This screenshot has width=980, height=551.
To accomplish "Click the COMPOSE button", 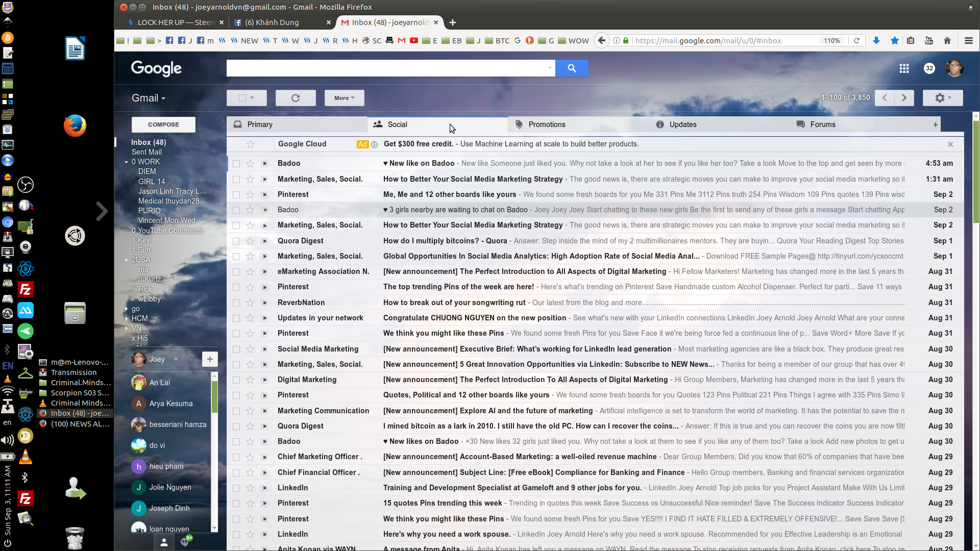I will click(x=163, y=124).
